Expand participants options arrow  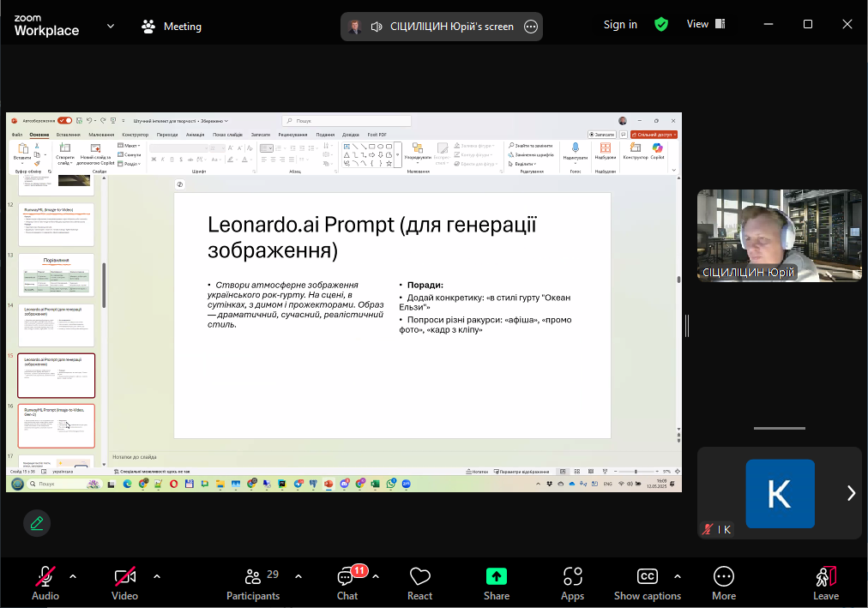pos(299,576)
